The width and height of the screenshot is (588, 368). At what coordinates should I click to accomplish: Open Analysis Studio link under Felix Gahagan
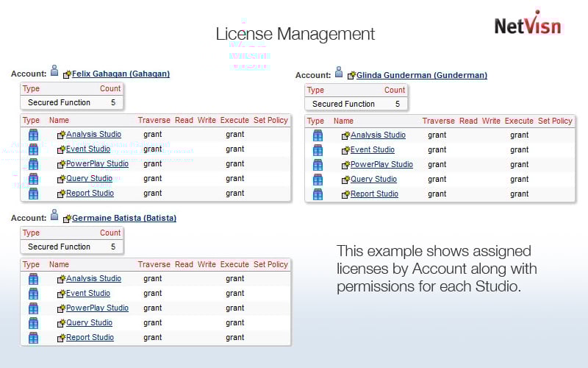93,135
